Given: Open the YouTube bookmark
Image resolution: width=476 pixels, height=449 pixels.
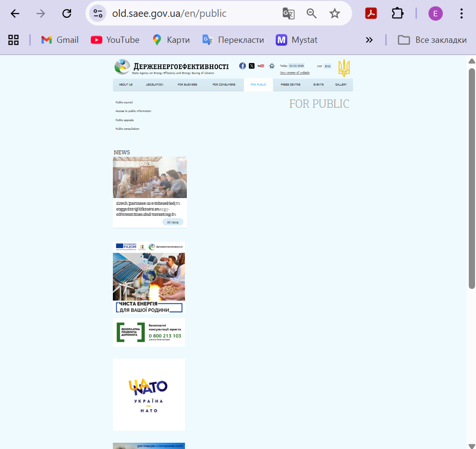Looking at the screenshot, I should pyautogui.click(x=115, y=40).
